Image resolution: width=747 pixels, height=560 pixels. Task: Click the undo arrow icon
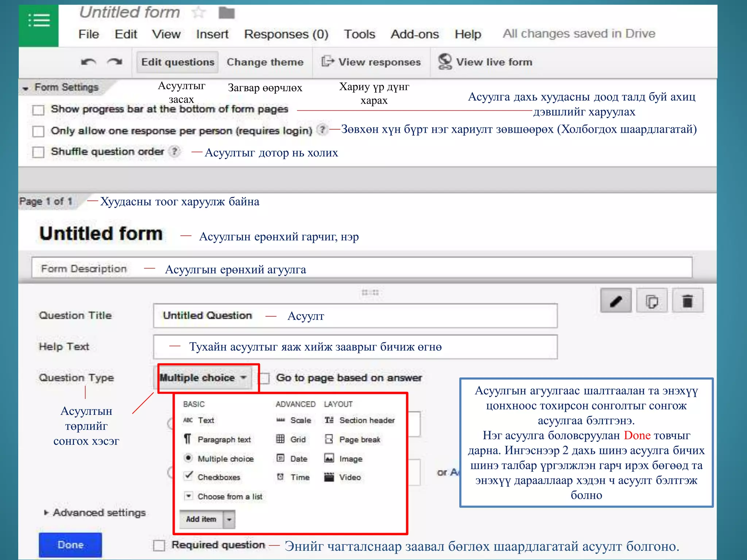tap(88, 62)
